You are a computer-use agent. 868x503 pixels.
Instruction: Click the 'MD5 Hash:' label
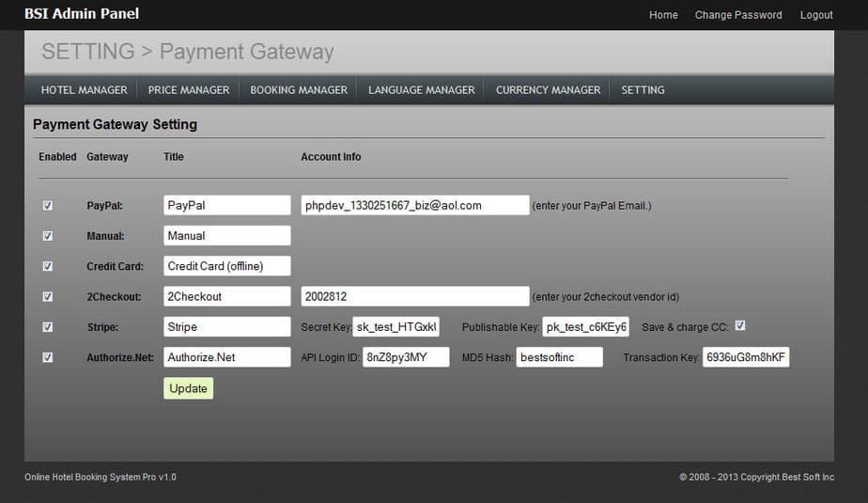tap(488, 358)
